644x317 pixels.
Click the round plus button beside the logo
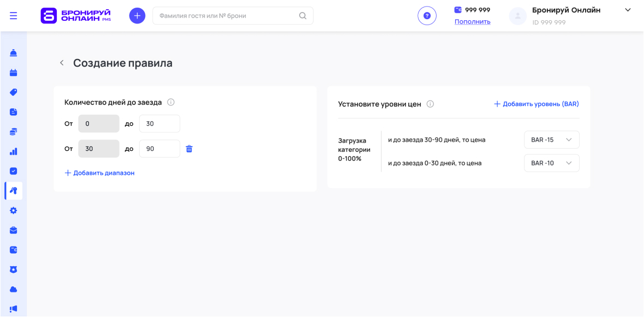click(x=137, y=16)
